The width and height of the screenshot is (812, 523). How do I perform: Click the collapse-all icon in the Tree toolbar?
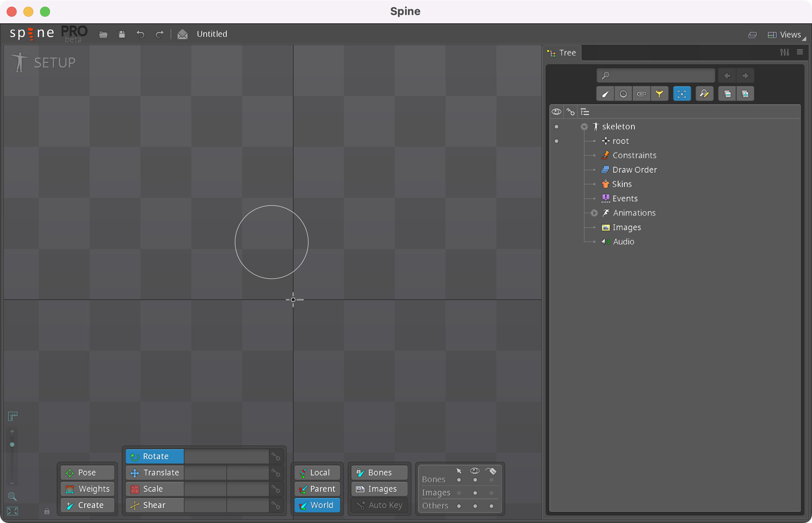(727, 93)
